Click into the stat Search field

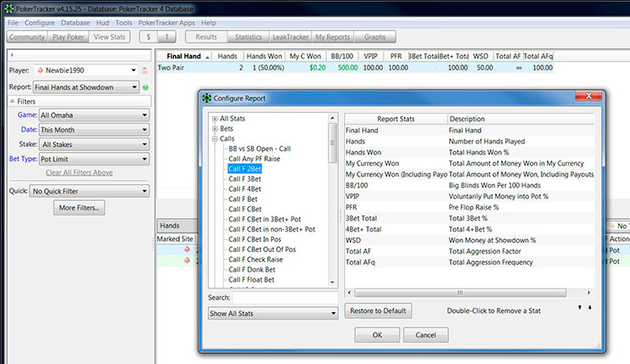click(285, 297)
